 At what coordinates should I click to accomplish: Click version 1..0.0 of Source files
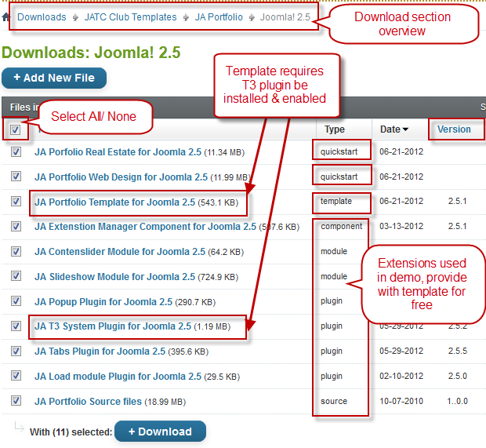click(458, 401)
